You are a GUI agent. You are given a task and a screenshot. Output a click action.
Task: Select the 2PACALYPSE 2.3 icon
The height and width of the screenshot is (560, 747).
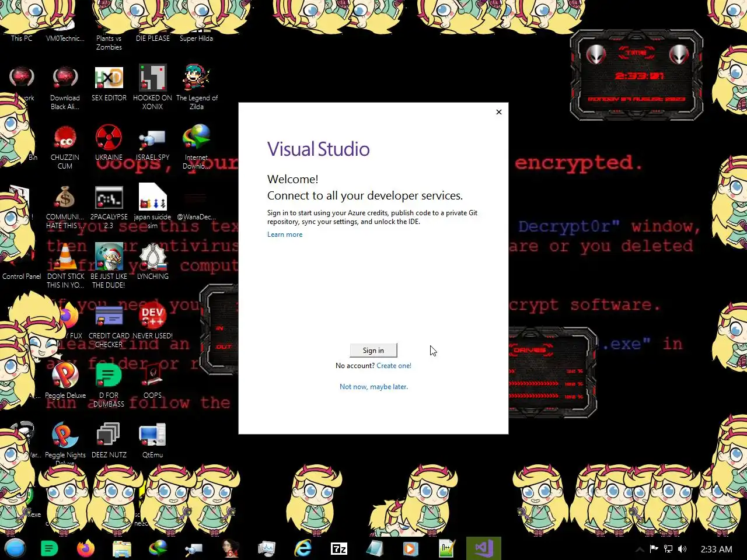point(109,207)
